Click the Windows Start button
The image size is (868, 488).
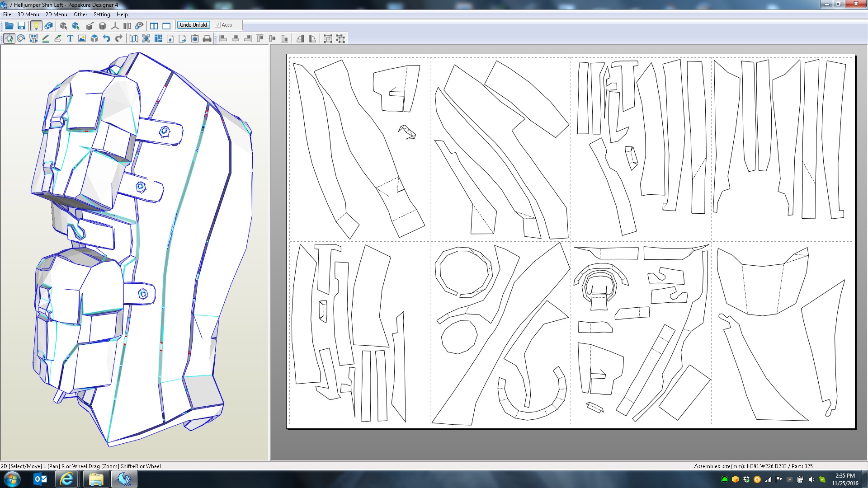12,479
